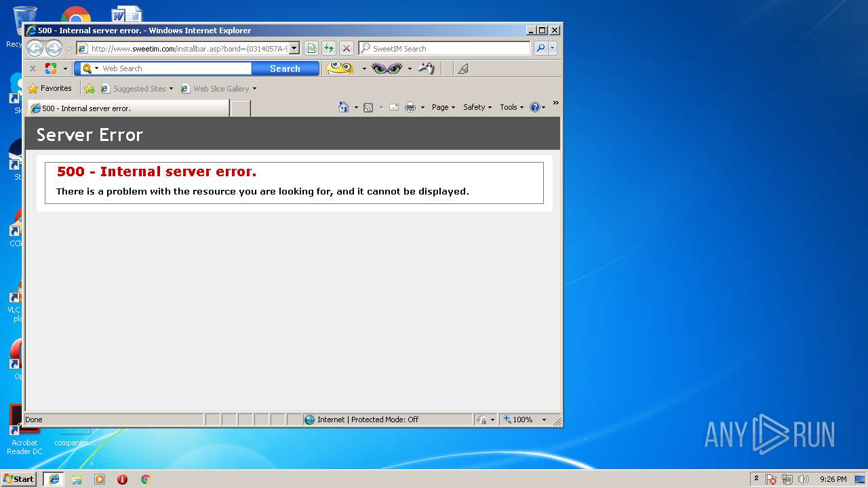Click the gray eraser icon on SweetIM toolbar
868x488 pixels.
tap(463, 68)
